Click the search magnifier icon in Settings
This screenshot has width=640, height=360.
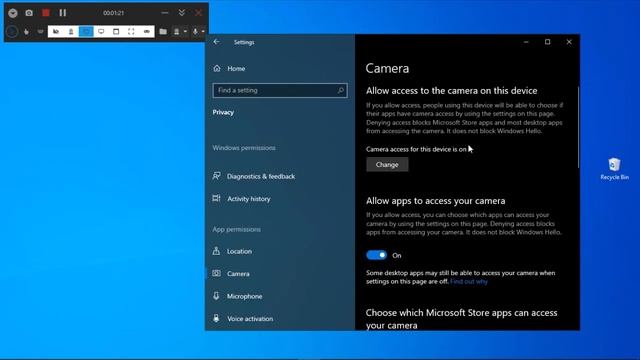pyautogui.click(x=340, y=90)
